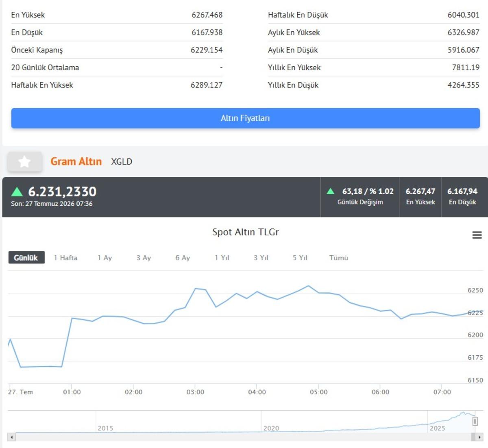488x448 pixels.
Task: Click the left scroll arrow on the chart navigator
Action: click(x=12, y=437)
